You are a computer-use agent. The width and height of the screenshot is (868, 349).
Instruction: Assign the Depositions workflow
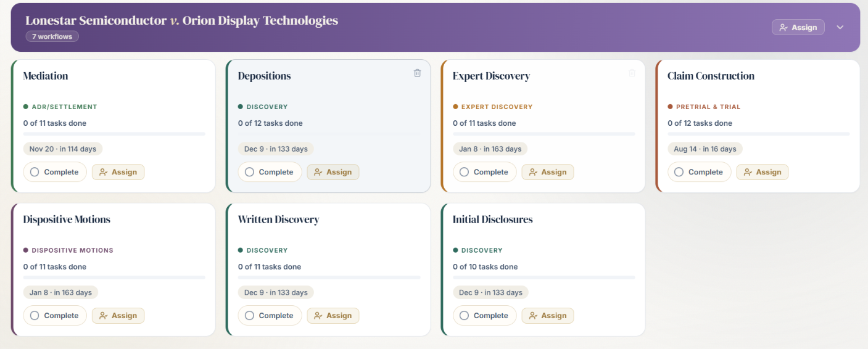click(333, 172)
